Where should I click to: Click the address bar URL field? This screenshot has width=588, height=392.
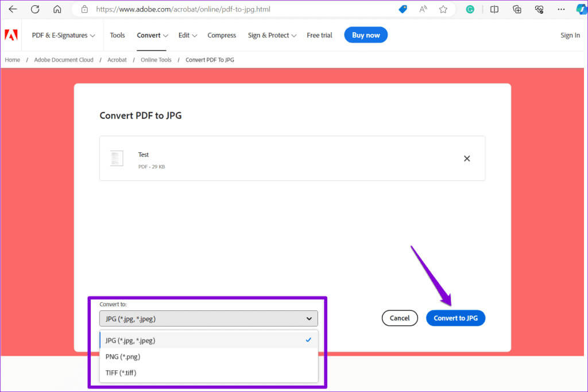tap(183, 9)
